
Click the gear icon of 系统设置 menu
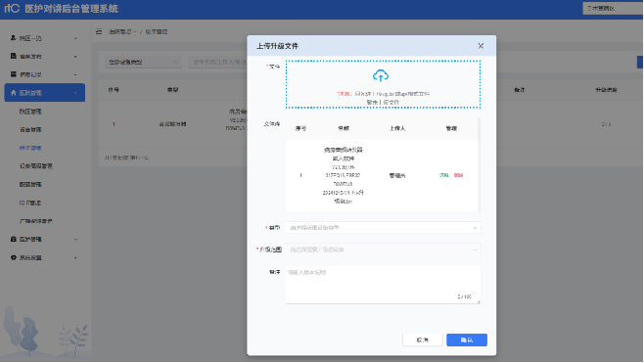pyautogui.click(x=13, y=257)
